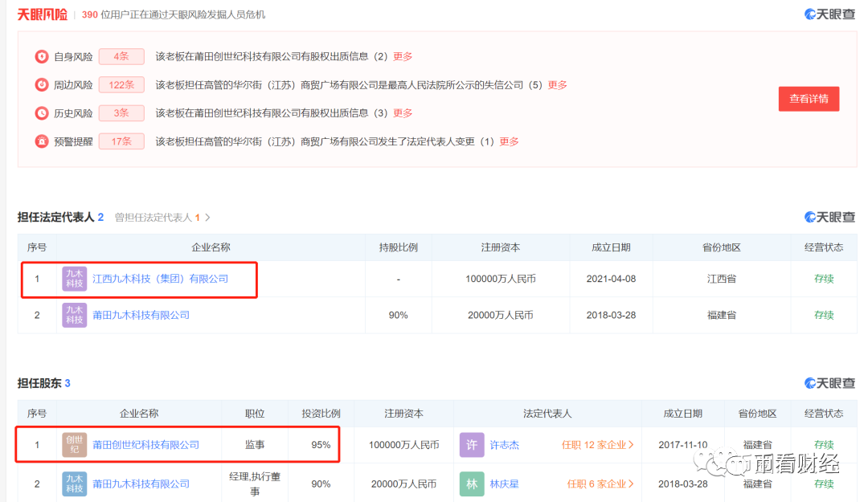Click the 122条 surrounding-risk count badge
The height and width of the screenshot is (502, 868).
click(x=121, y=84)
